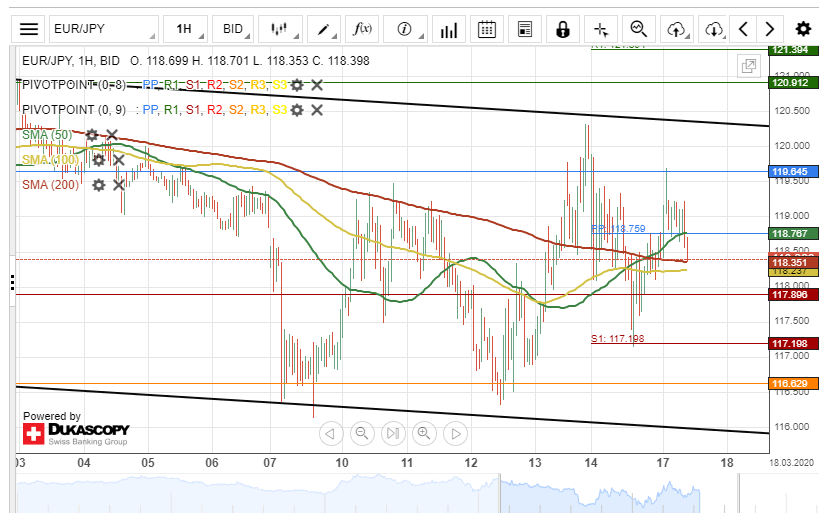Open the news/calendar list icon

[x=524, y=29]
